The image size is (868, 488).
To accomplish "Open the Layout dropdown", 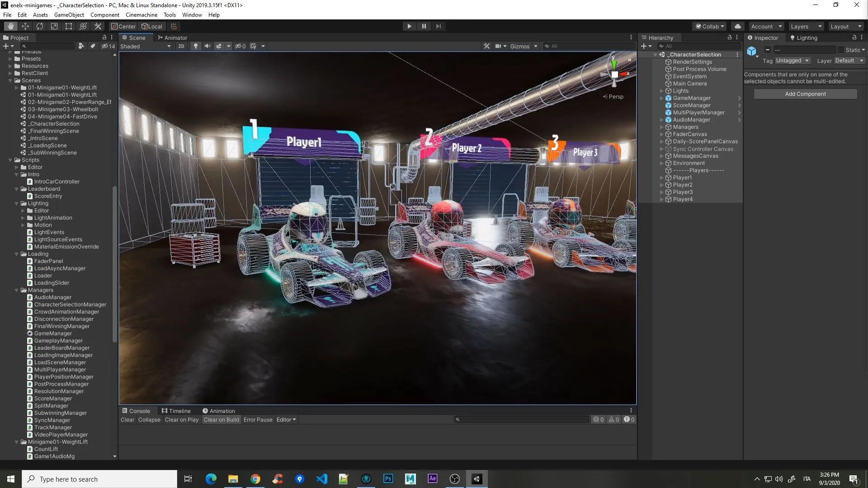I will coord(846,26).
